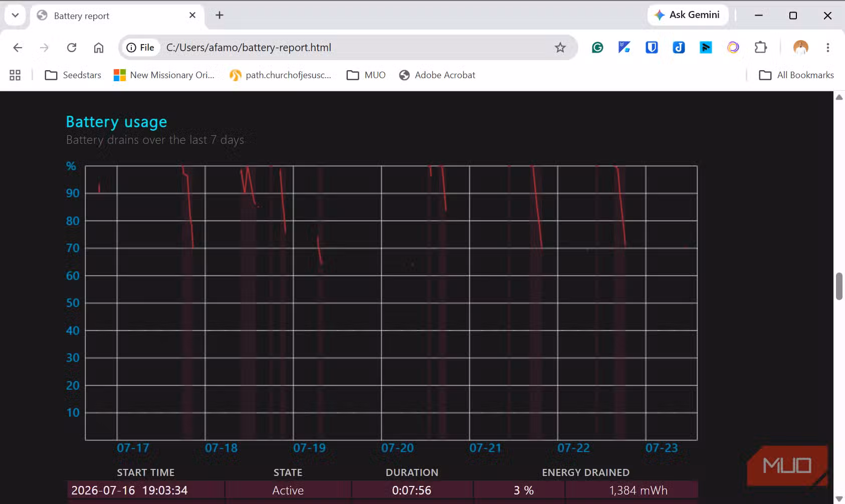Go back to the previous page
Viewport: 845px width, 504px height.
pos(18,48)
